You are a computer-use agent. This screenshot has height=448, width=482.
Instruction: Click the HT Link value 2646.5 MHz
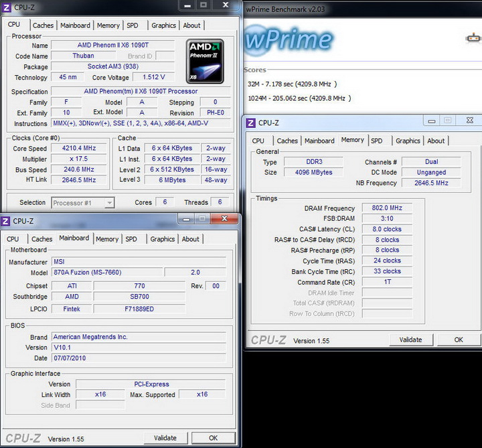[79, 180]
